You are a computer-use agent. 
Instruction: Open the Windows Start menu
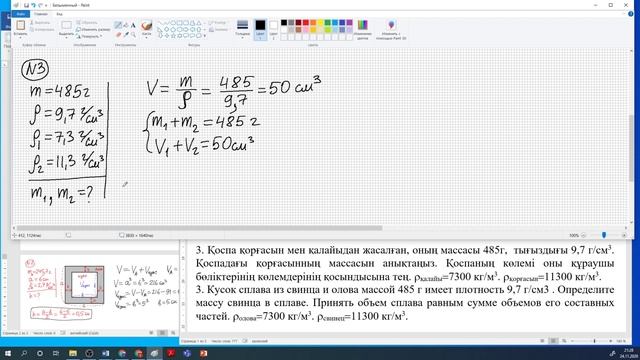[7, 353]
